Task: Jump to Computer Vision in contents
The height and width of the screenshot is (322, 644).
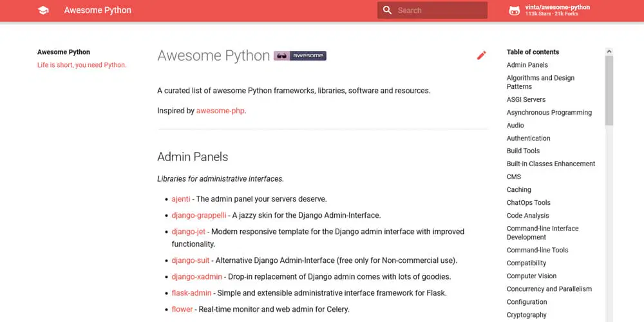Action: pyautogui.click(x=531, y=276)
